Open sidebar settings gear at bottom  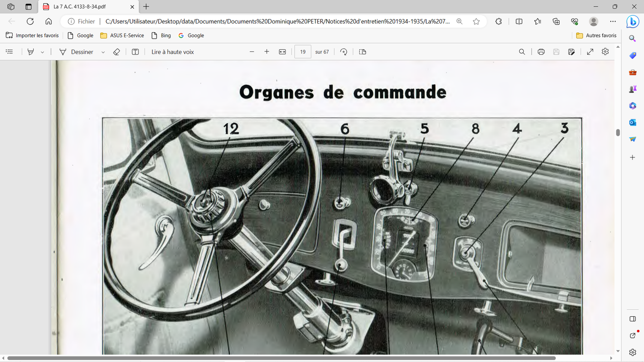click(632, 352)
